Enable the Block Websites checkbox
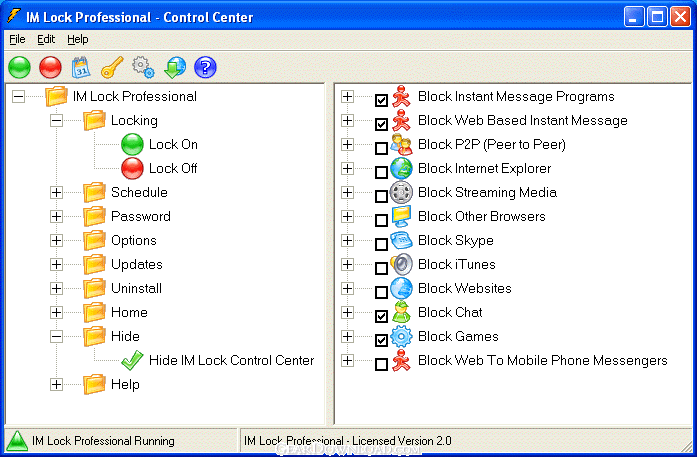The height and width of the screenshot is (457, 697). point(381,292)
